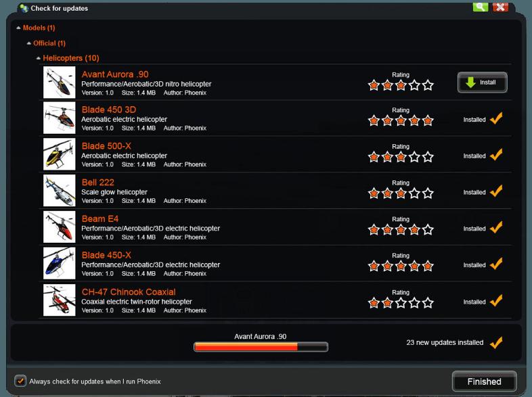This screenshot has height=397, width=532.
Task: Click the Avant Aurora .90 progress bar
Action: [261, 346]
